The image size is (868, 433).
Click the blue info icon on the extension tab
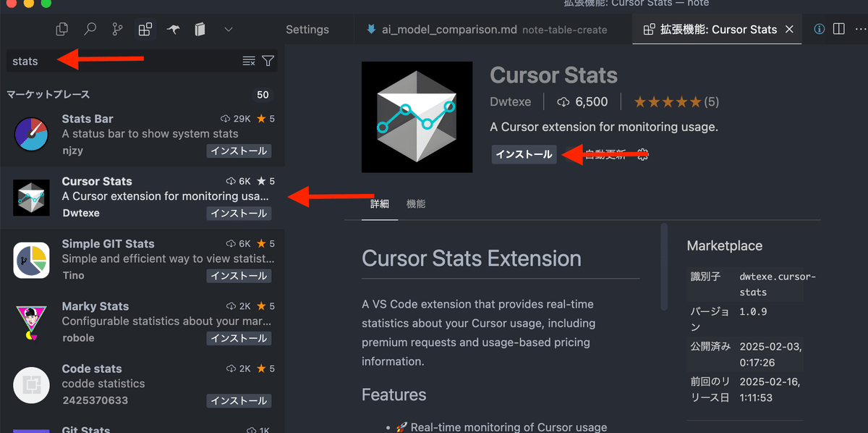[x=820, y=29]
